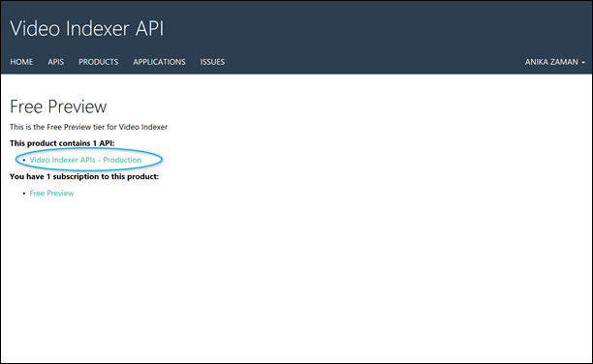Image resolution: width=593 pixels, height=364 pixels.
Task: Open the ISSUES menu item
Action: (212, 62)
